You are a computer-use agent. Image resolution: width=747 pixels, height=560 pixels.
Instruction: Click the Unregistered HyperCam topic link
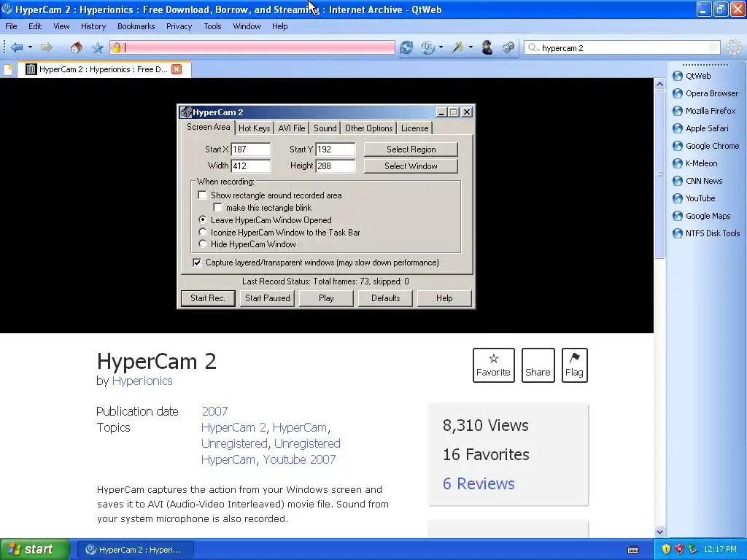click(271, 451)
